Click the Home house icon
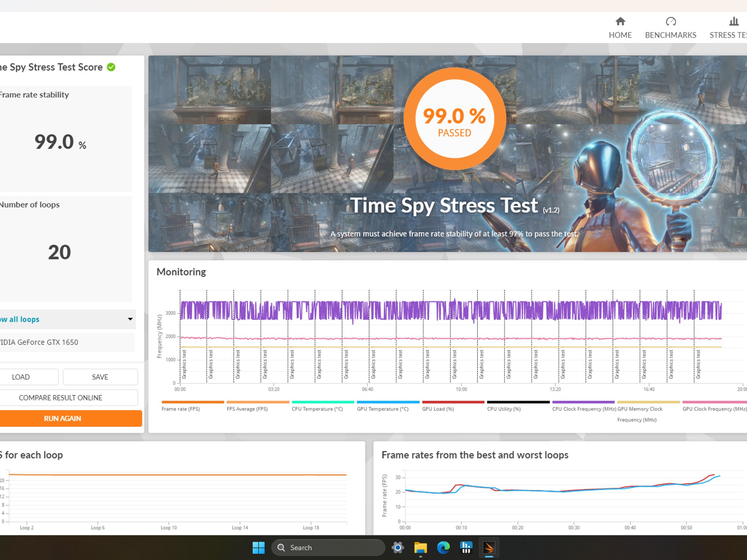747x560 pixels. [620, 22]
